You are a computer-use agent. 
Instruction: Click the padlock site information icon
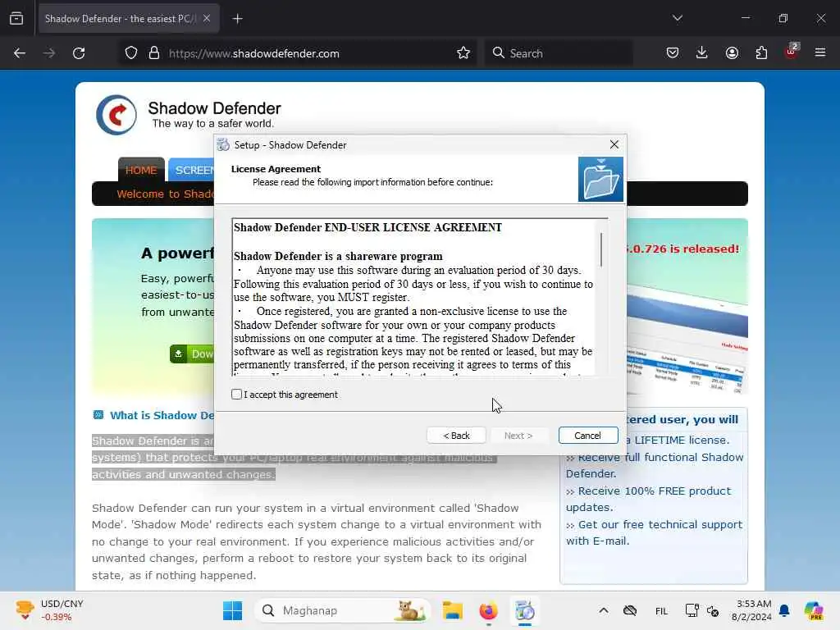tap(154, 53)
